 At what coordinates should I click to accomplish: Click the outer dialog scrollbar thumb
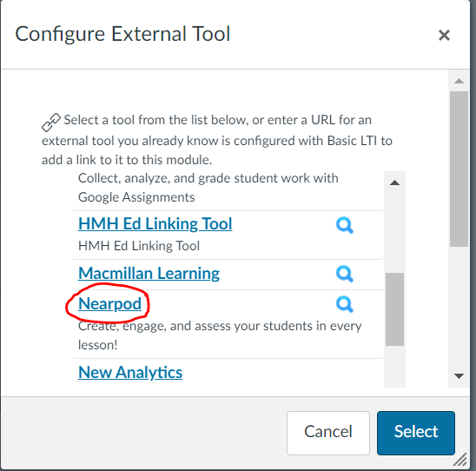(459, 169)
